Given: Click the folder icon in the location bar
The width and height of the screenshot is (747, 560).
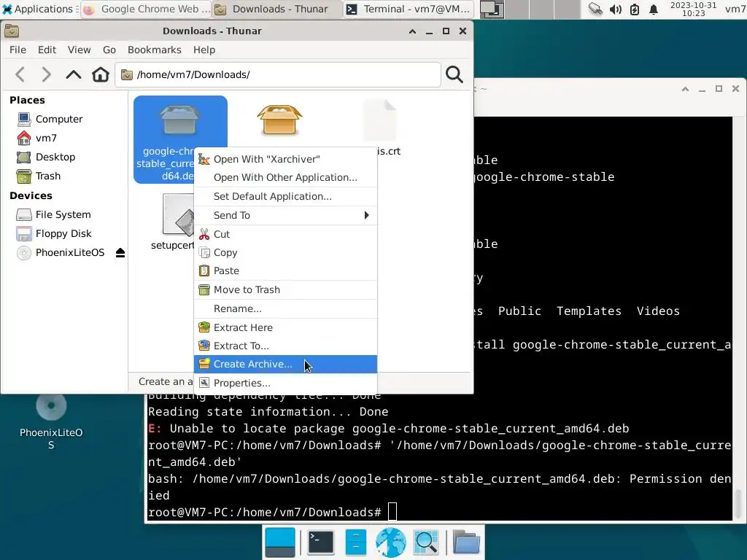Looking at the screenshot, I should pyautogui.click(x=127, y=75).
